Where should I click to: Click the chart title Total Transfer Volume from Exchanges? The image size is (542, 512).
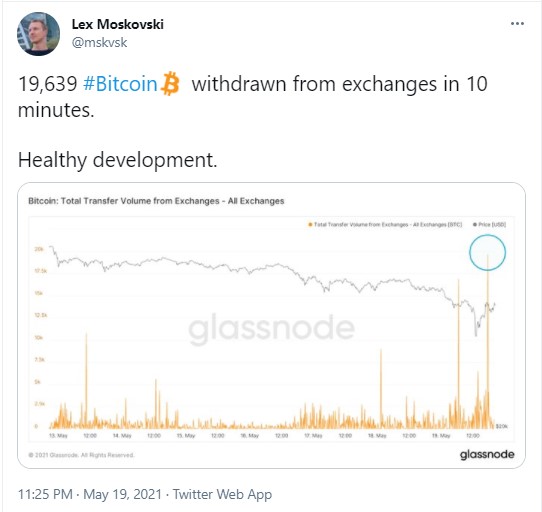point(156,201)
